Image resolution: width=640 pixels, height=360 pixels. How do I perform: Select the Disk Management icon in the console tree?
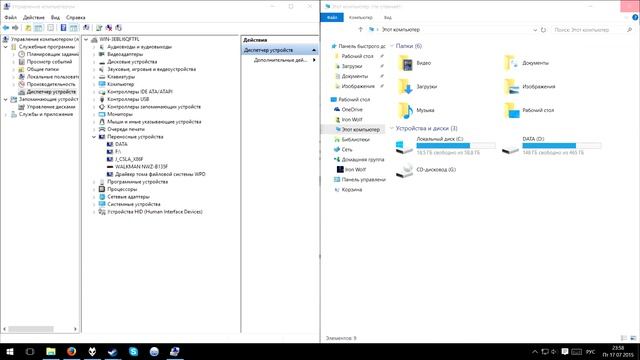click(22, 107)
